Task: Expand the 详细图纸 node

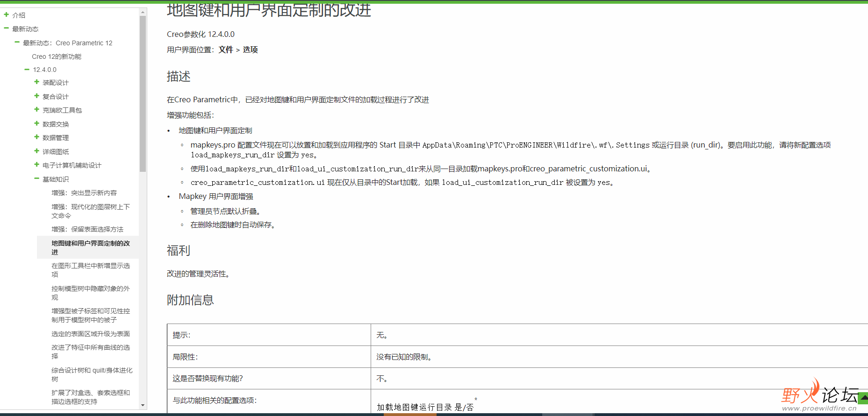Action: tap(36, 151)
